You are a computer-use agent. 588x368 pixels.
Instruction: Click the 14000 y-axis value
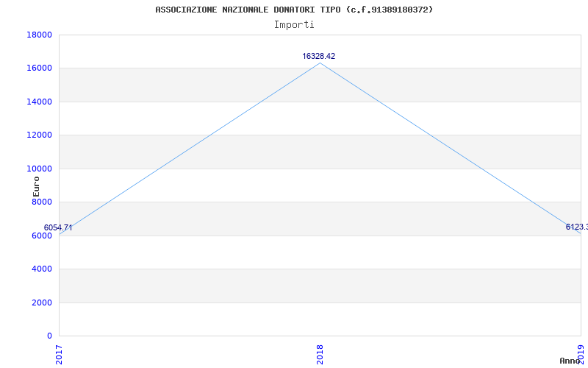coord(39,102)
